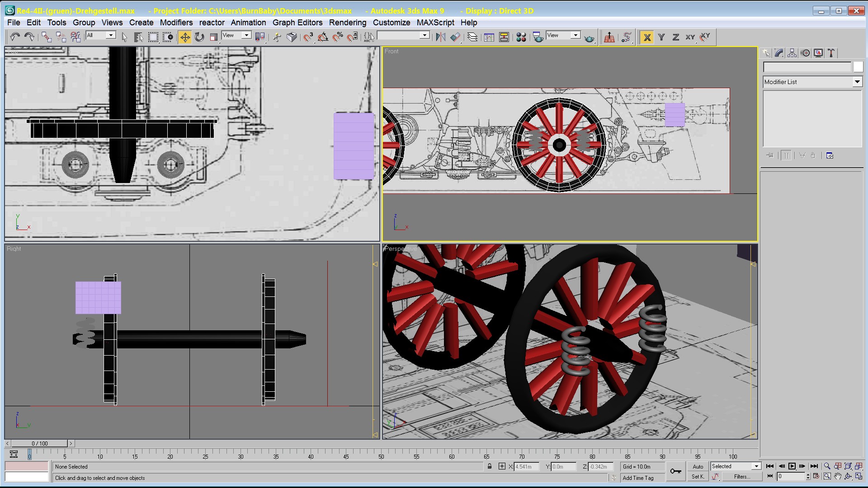Image resolution: width=868 pixels, height=488 pixels.
Task: Open the Layer Manager
Action: point(472,37)
